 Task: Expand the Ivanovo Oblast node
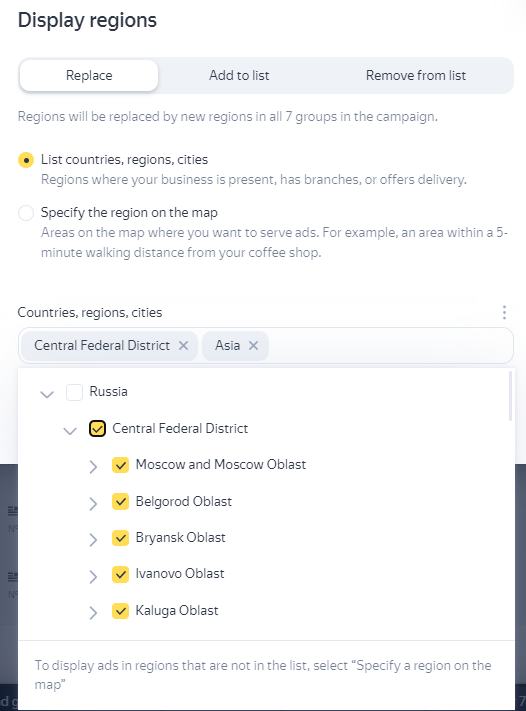click(93, 576)
